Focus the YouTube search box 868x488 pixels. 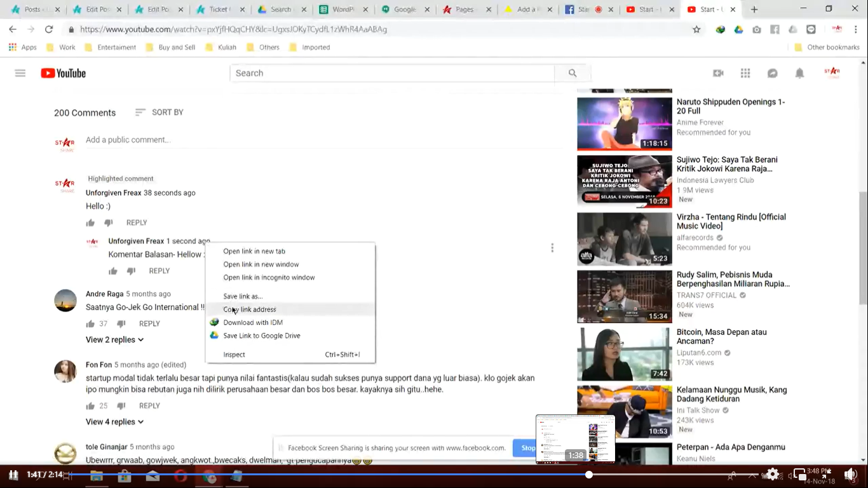pyautogui.click(x=392, y=73)
